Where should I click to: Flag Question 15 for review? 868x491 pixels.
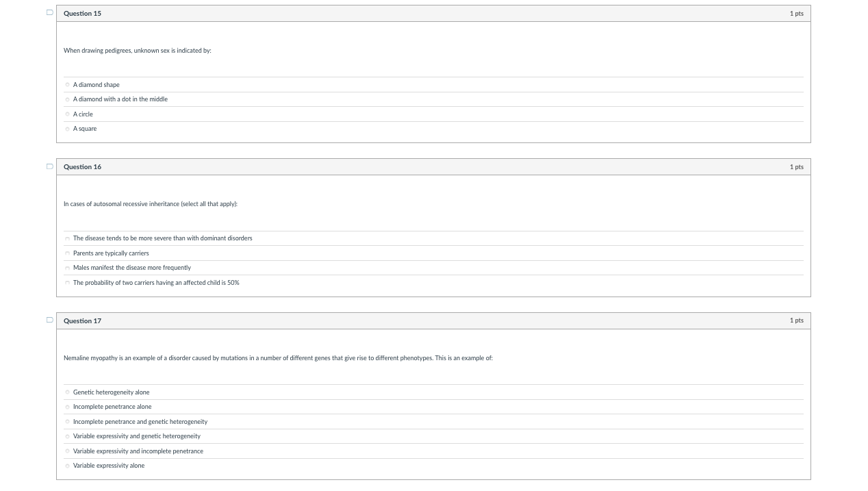tap(49, 13)
